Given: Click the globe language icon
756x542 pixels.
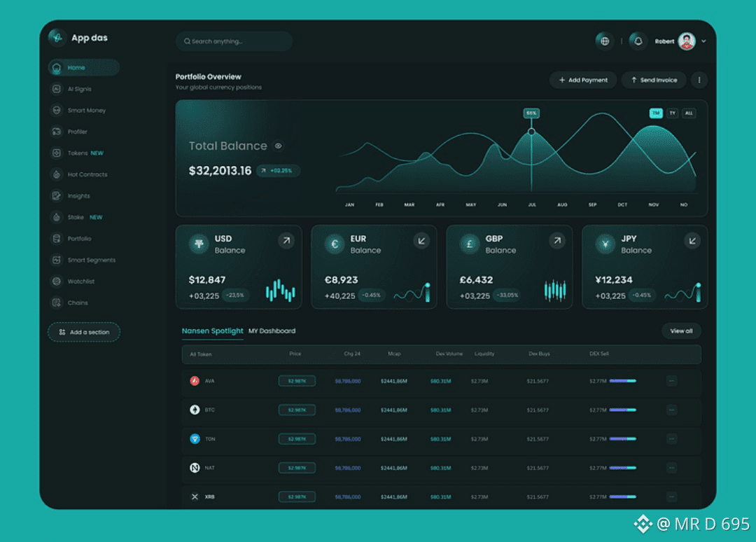Looking at the screenshot, I should 605,41.
